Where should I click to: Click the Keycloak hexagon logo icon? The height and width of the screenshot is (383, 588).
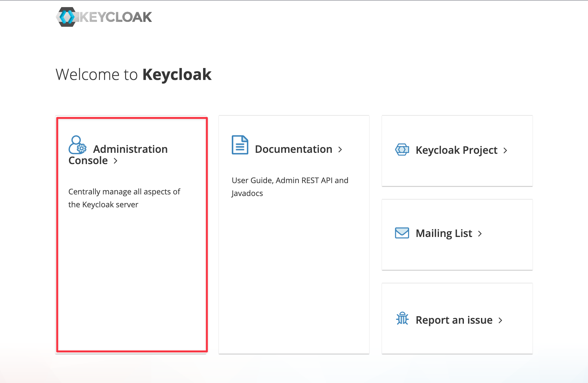67,16
